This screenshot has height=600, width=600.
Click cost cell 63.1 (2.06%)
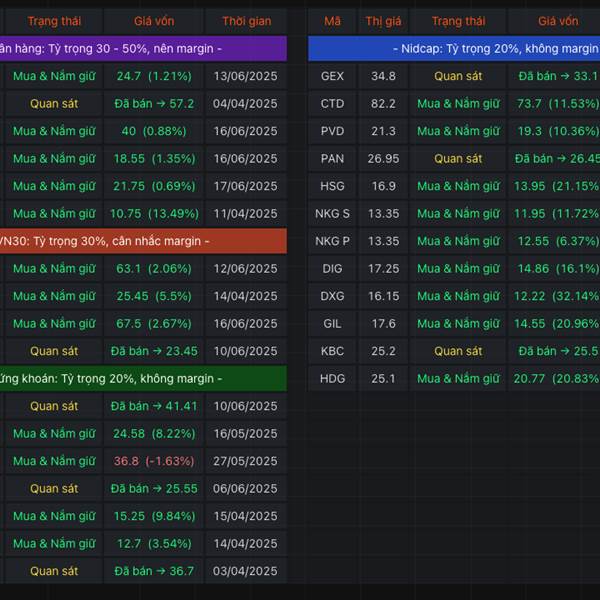point(154,269)
